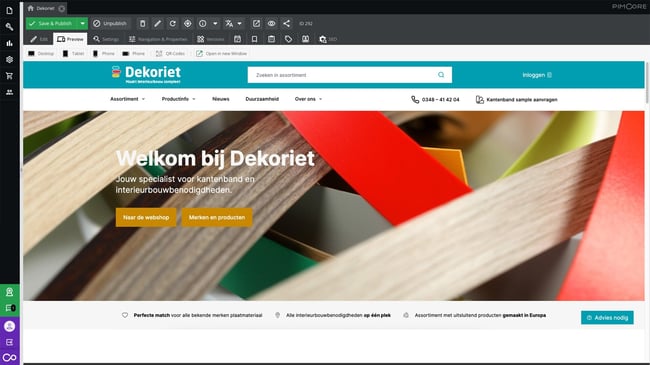This screenshot has width=650, height=365.
Task: Click the Merken en producten button
Action: click(217, 217)
